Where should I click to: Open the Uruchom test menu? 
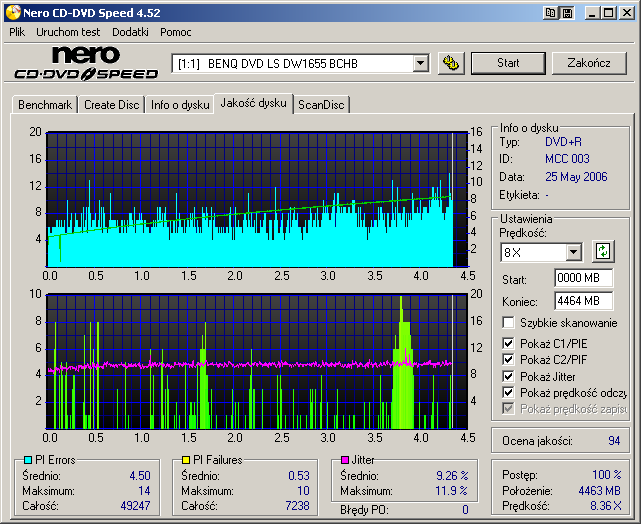point(68,32)
